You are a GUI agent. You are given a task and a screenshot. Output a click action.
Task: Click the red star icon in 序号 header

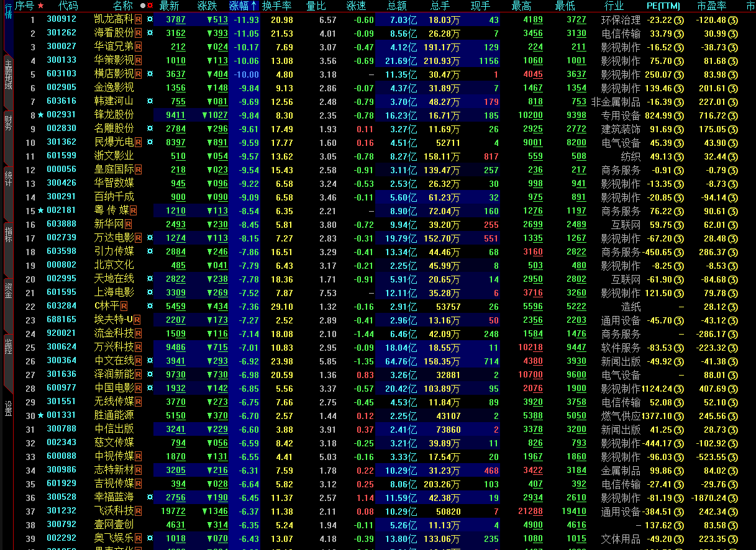pos(40,6)
